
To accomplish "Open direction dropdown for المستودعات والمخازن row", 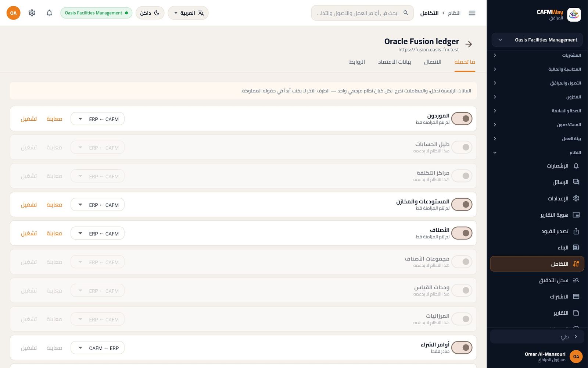I will [x=97, y=205].
